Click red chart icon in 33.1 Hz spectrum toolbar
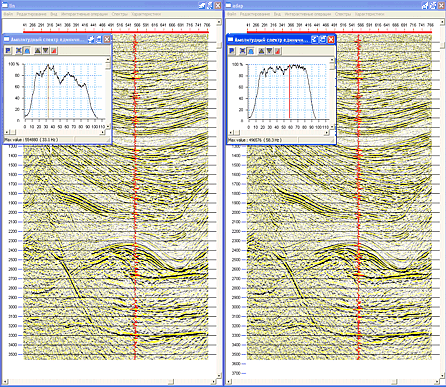 click(54, 50)
